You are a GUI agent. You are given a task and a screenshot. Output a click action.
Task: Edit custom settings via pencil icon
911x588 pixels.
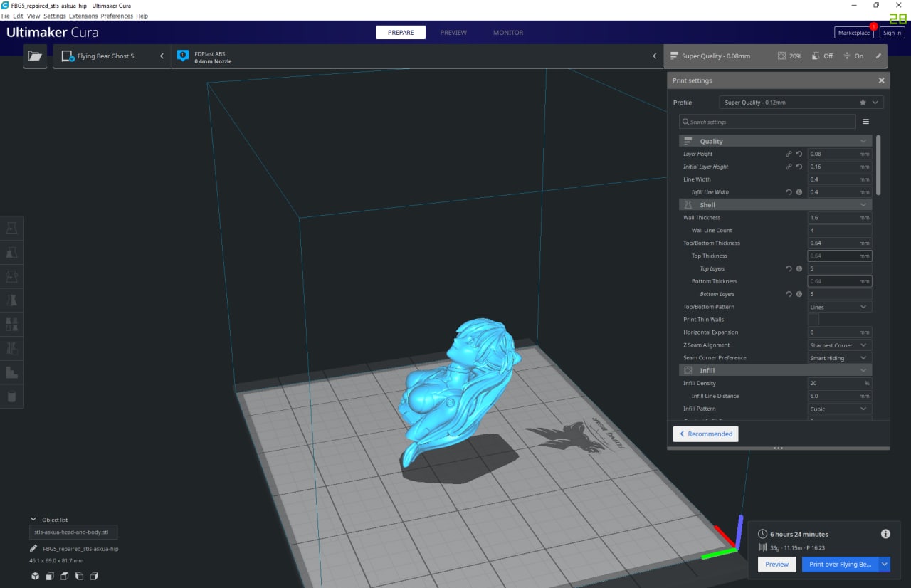click(878, 56)
